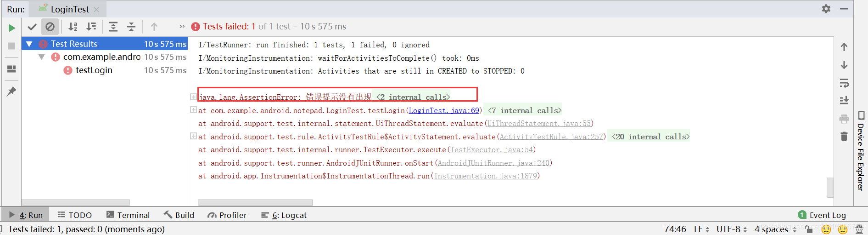Restore layout icon in left gutter
The width and height of the screenshot is (868, 235).
coord(11,69)
